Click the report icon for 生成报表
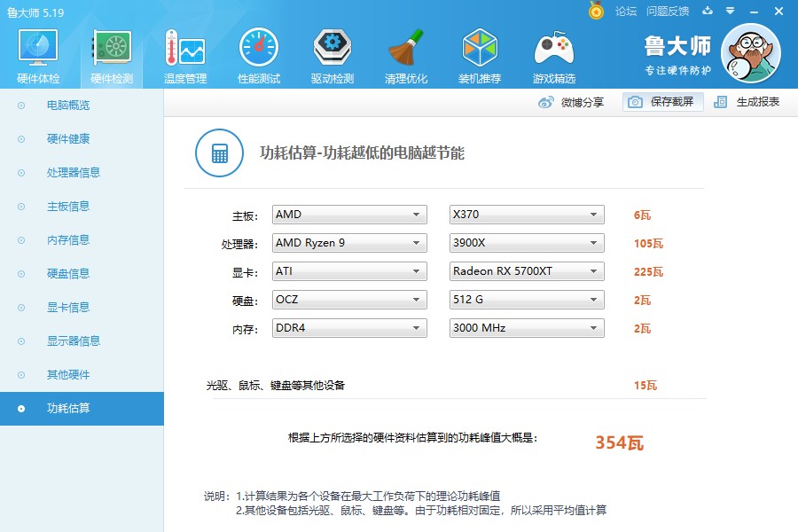Viewport: 798px width, 532px height. 720,102
